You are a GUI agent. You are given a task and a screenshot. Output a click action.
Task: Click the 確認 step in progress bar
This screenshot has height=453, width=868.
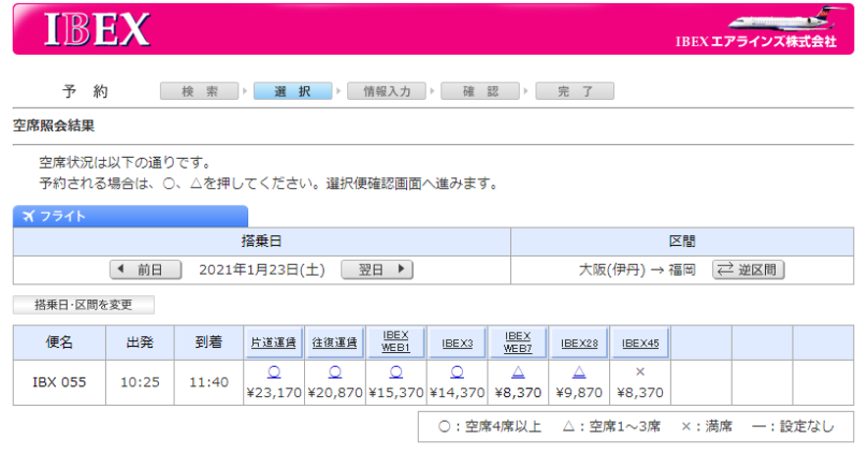click(481, 91)
